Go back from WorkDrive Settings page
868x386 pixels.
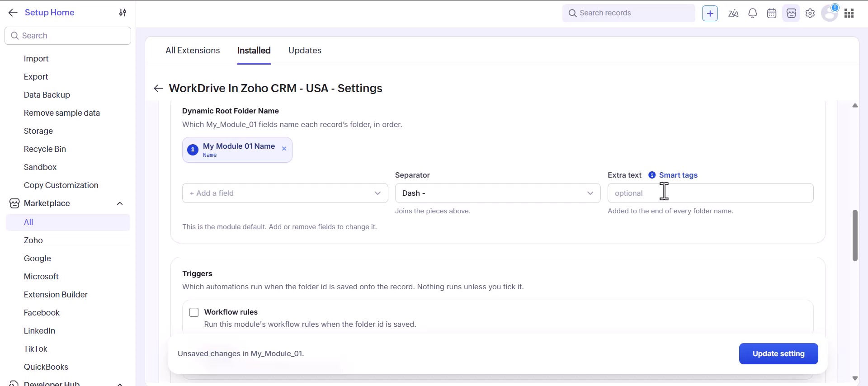click(x=158, y=88)
